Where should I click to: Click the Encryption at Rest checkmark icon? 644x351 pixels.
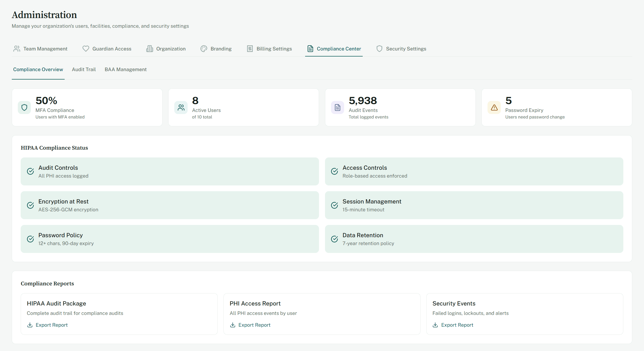click(30, 205)
